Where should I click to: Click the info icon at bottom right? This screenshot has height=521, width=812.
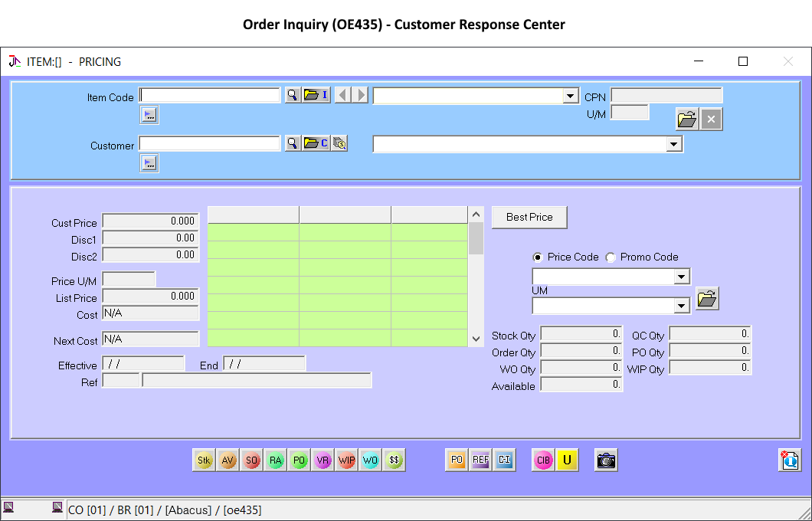point(790,460)
